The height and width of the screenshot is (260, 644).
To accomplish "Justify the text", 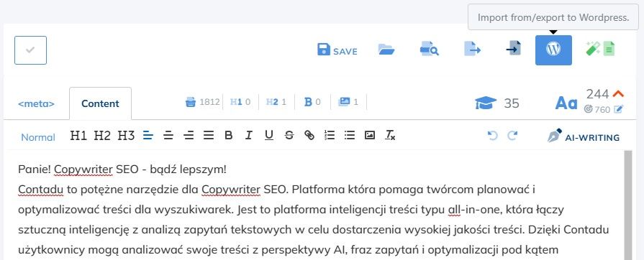I will [209, 135].
